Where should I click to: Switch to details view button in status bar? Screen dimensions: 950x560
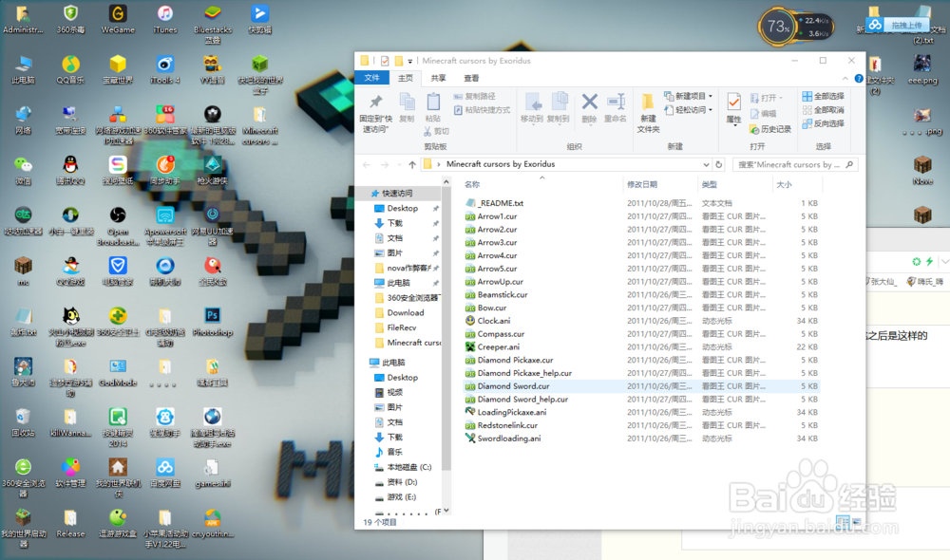tap(843, 521)
